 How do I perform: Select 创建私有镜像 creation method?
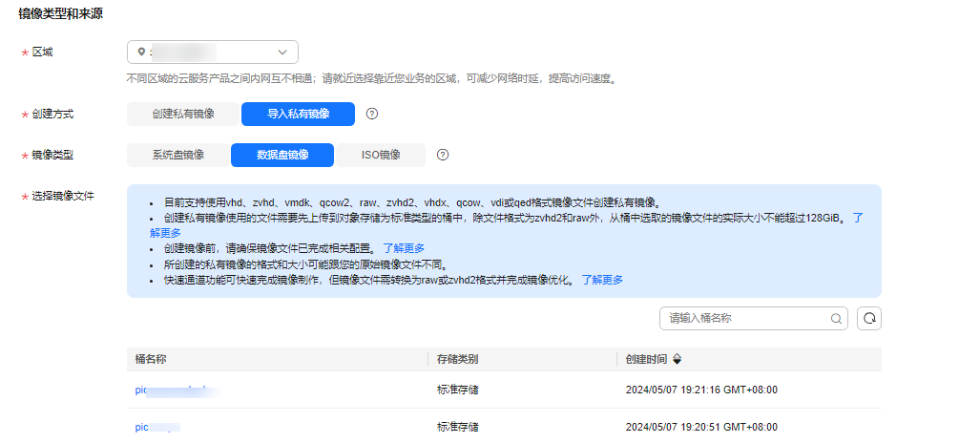click(183, 114)
